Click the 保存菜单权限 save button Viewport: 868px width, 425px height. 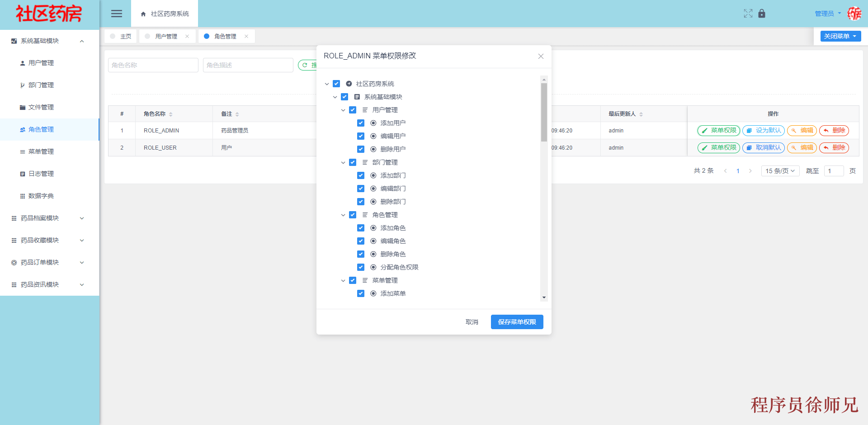pyautogui.click(x=517, y=322)
